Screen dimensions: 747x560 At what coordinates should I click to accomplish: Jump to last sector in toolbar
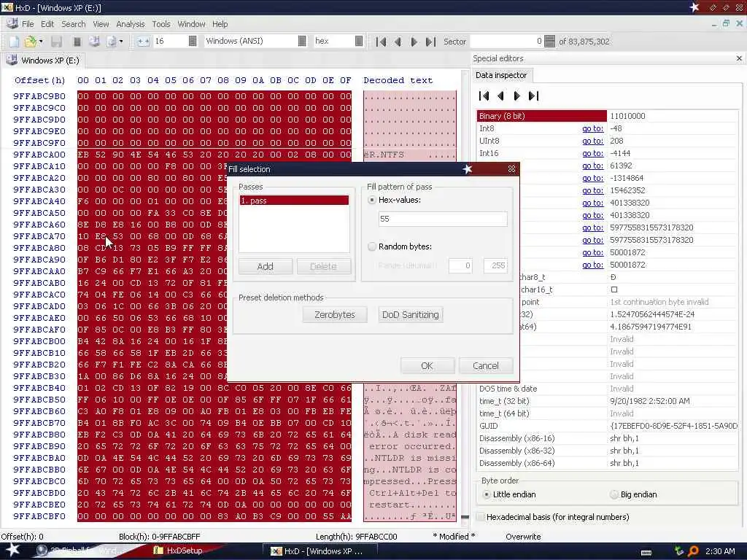[x=430, y=42]
